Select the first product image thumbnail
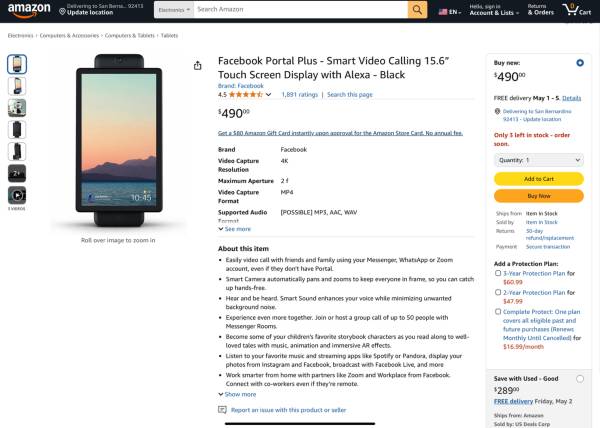600x428 pixels. pos(17,64)
